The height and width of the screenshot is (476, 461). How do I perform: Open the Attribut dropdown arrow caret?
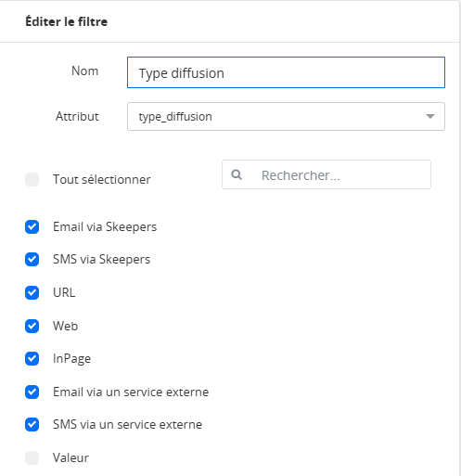[x=430, y=116]
